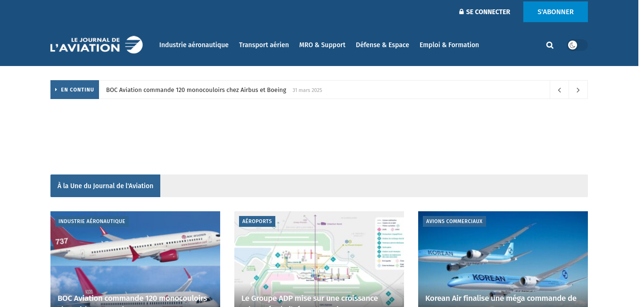Open Défense & Espace menu

382,45
